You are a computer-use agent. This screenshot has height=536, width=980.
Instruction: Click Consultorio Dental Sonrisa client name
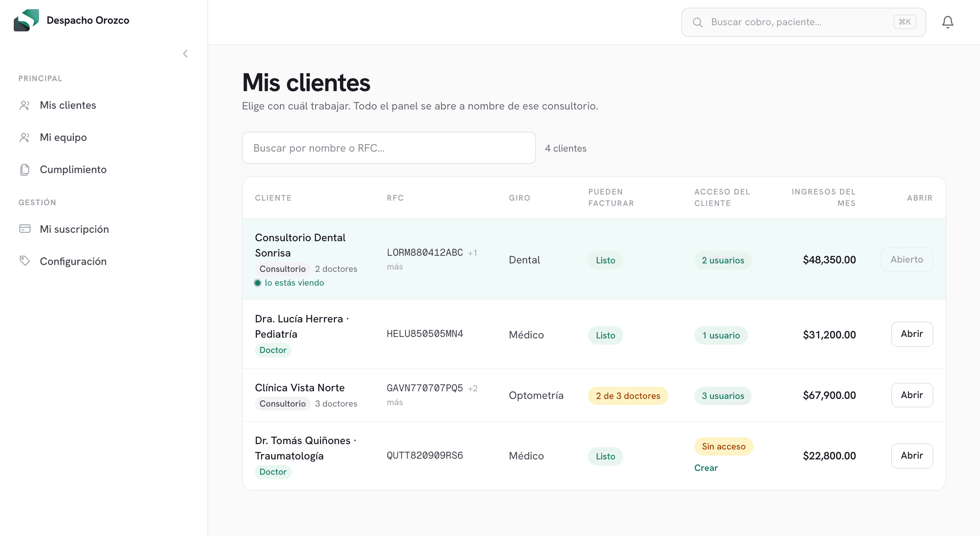coord(300,245)
